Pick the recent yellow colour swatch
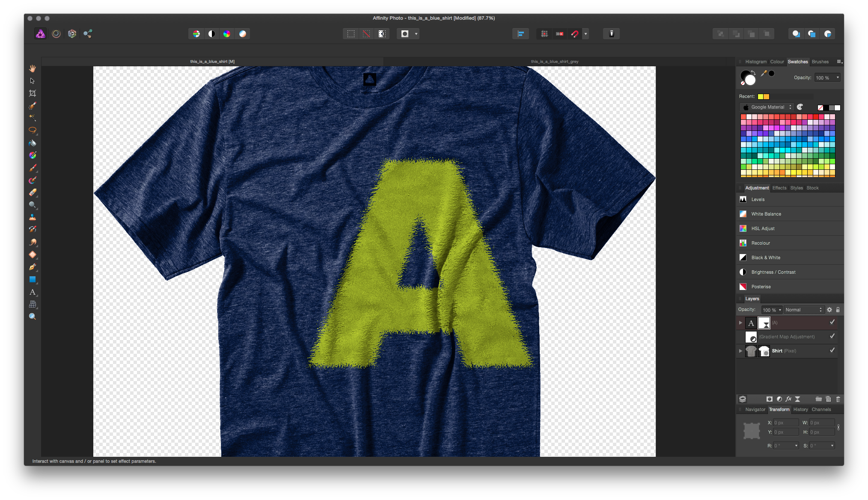Viewport: 868px width, 500px height. [x=761, y=97]
